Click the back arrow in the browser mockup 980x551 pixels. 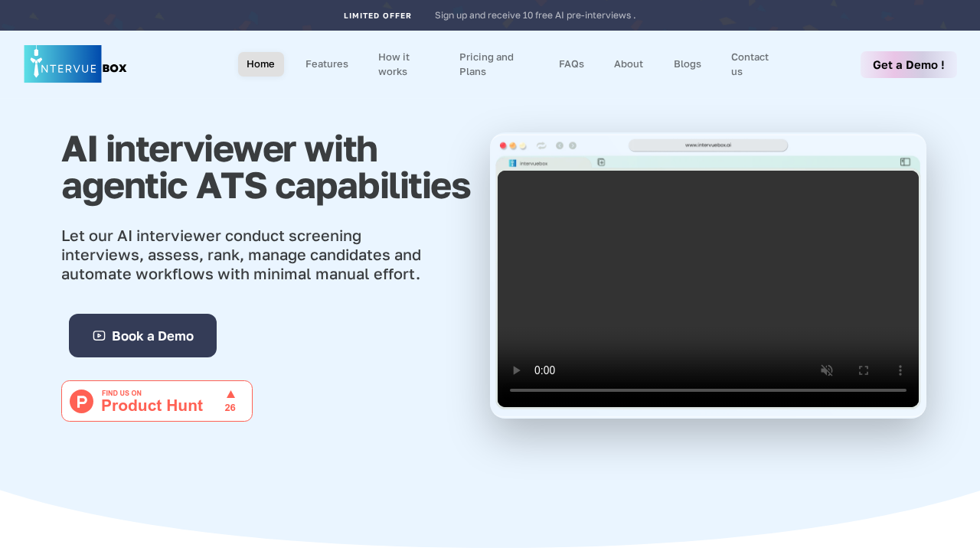pos(560,145)
